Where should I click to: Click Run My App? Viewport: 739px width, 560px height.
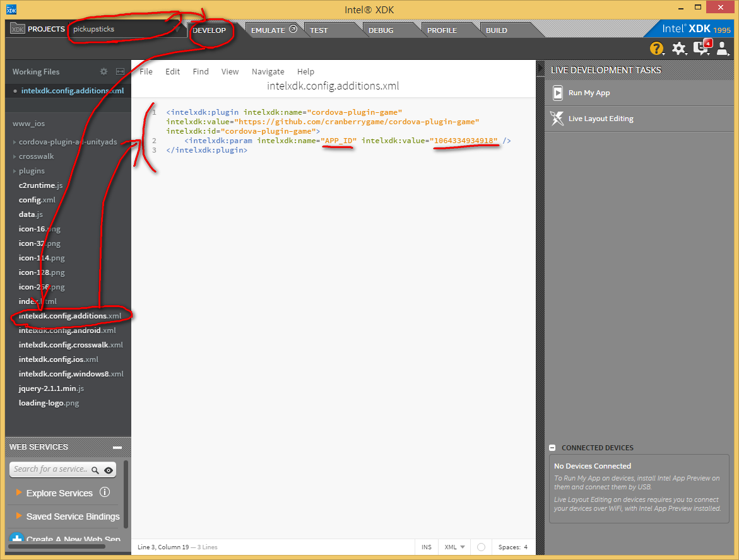(x=589, y=93)
